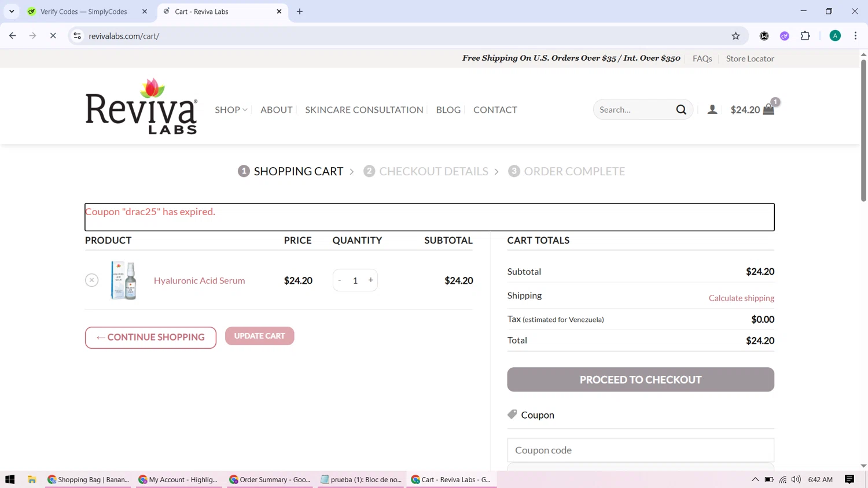Screen dimensions: 868x488
Task: View site information icon in address bar
Action: click(x=77, y=36)
